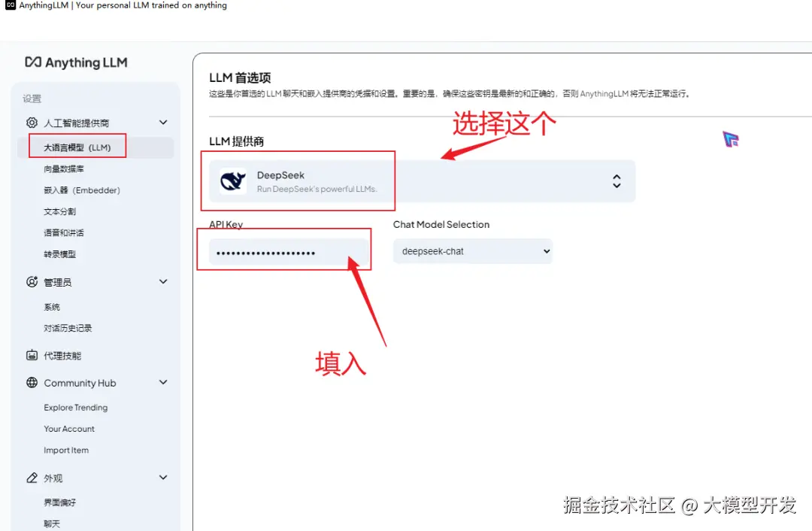Click the Anything LLM wordmark in the sidebar

tap(86, 62)
